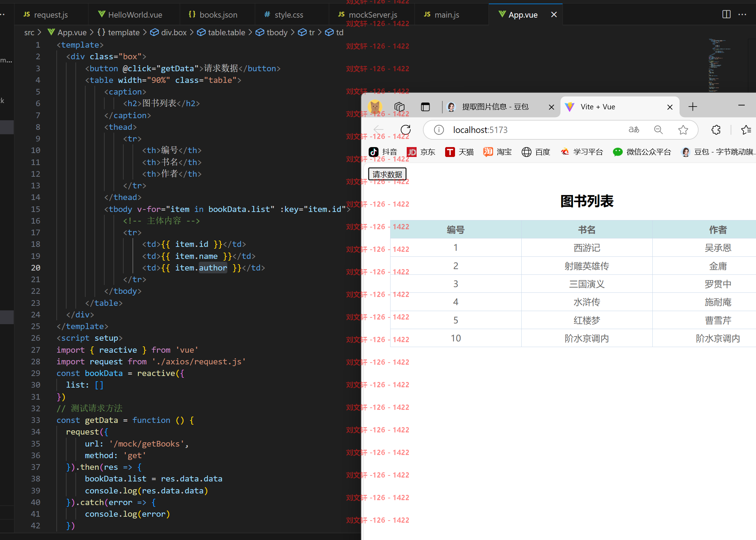This screenshot has height=540, width=756.
Task: Open the 学习平台 bookmark
Action: (582, 152)
